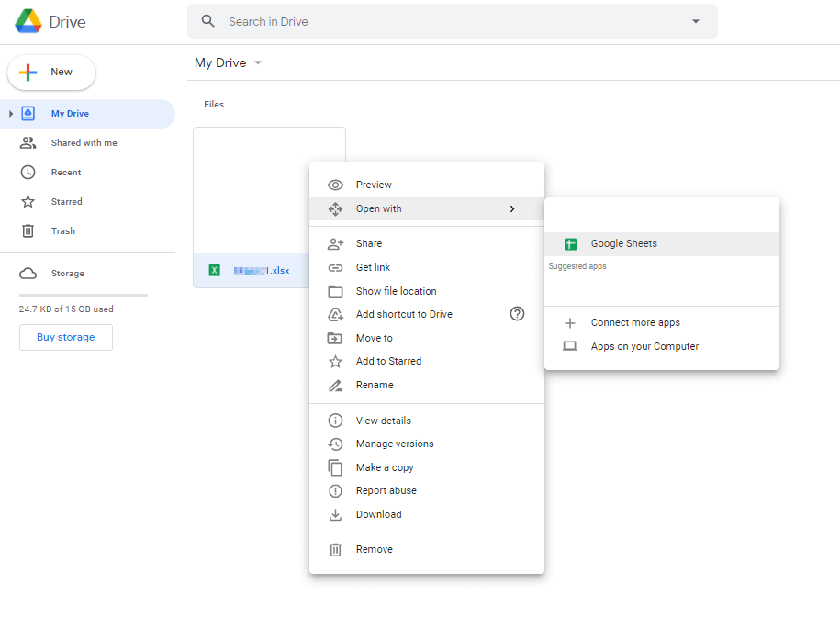Choose Get link menu item
This screenshot has height=640, width=840.
tap(427, 267)
